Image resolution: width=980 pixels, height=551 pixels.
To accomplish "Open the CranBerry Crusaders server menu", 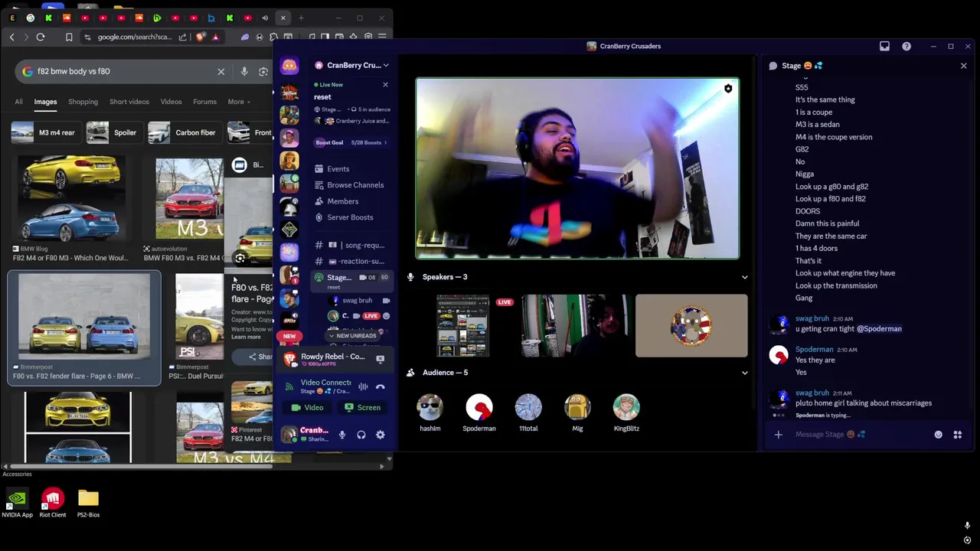I will pos(353,65).
